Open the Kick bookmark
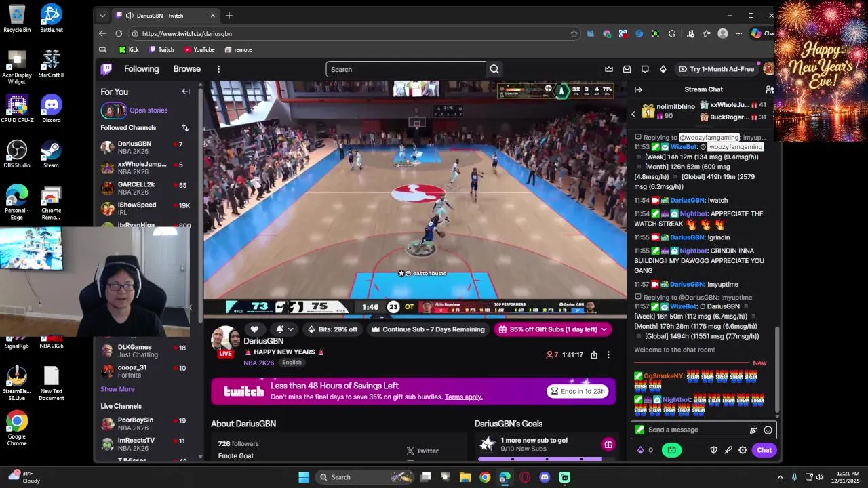 click(129, 49)
